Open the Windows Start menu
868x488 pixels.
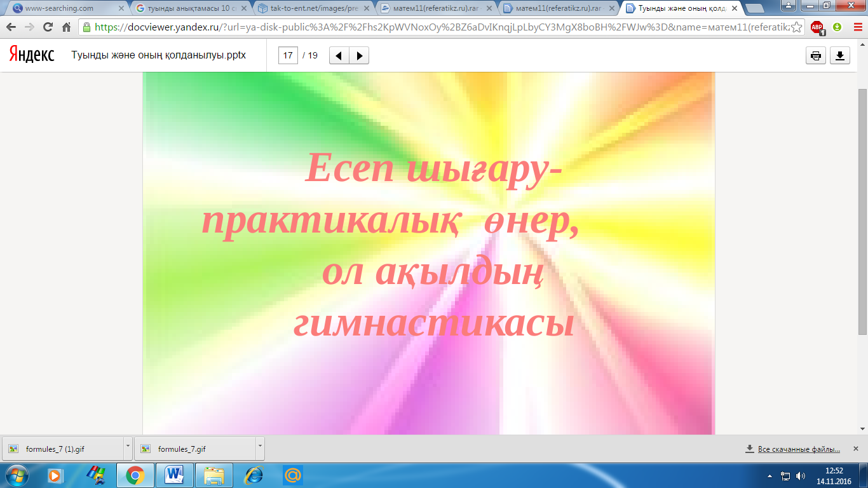16,475
